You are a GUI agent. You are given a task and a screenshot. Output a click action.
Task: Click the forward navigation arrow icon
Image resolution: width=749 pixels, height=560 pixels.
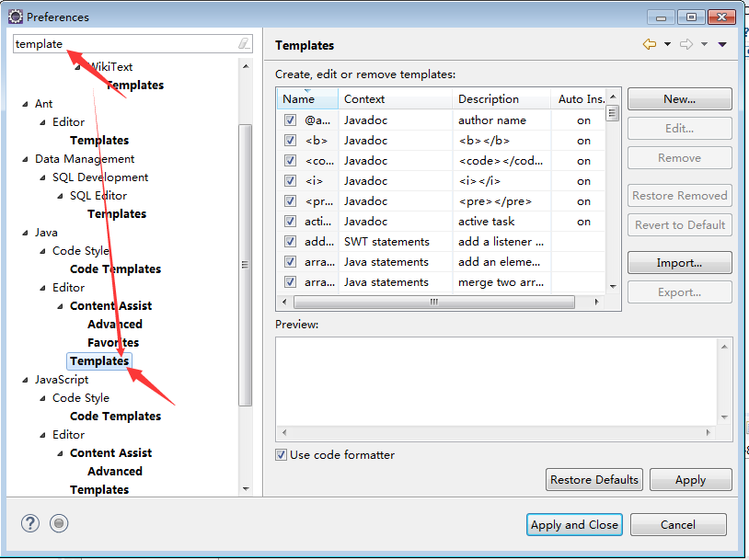686,44
